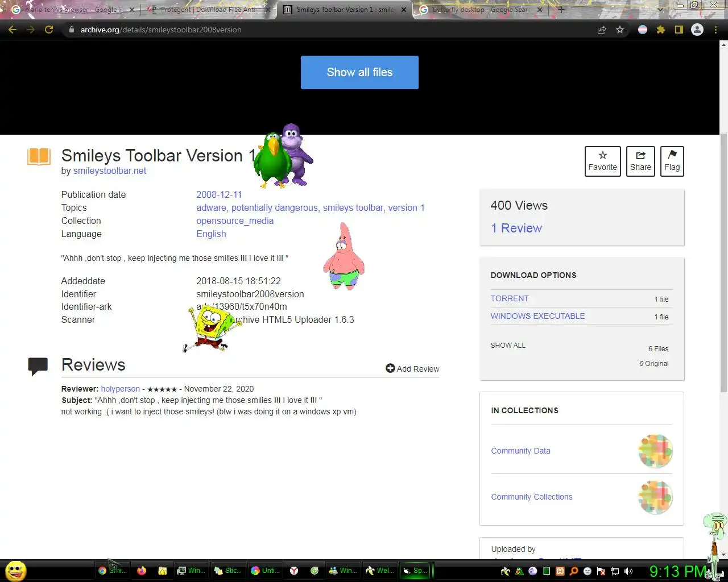Download the WINDOWS EXECUTABLE option
Viewport: 728px width, 582px height.
pos(537,316)
